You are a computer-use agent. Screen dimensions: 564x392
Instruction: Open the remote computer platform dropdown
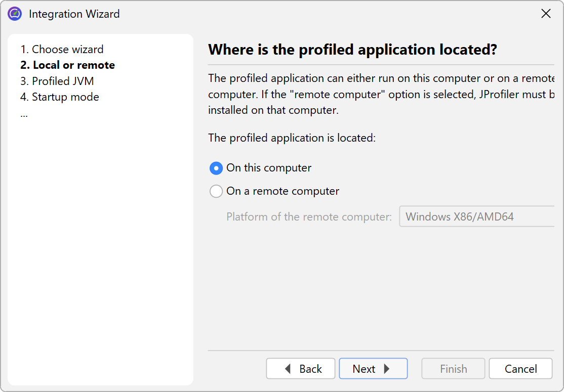click(x=476, y=217)
